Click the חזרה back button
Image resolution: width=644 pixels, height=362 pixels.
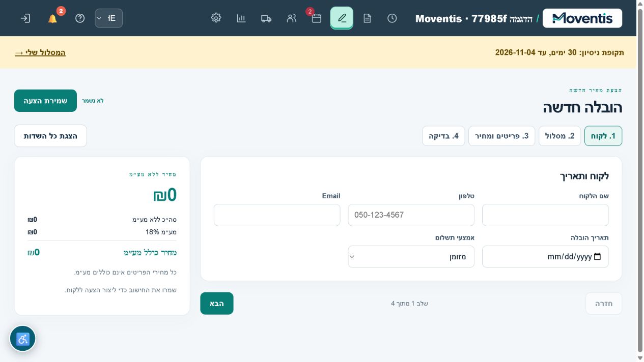click(x=604, y=304)
